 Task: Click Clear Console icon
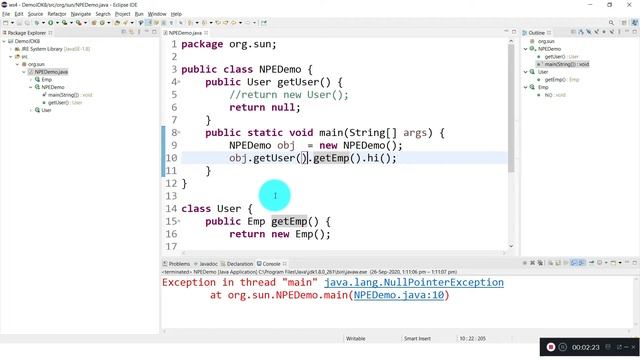(551, 263)
